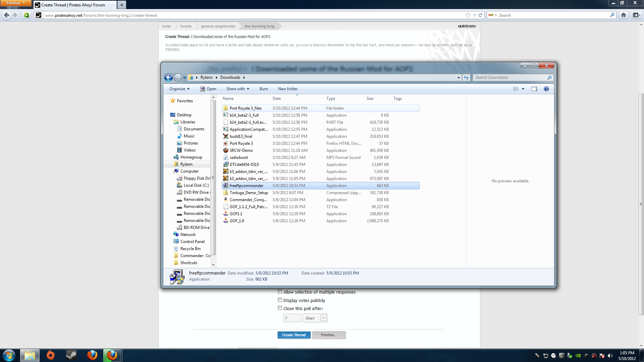Image resolution: width=644 pixels, height=362 pixels.
Task: Click the Open toolbar item
Action: (x=208, y=89)
